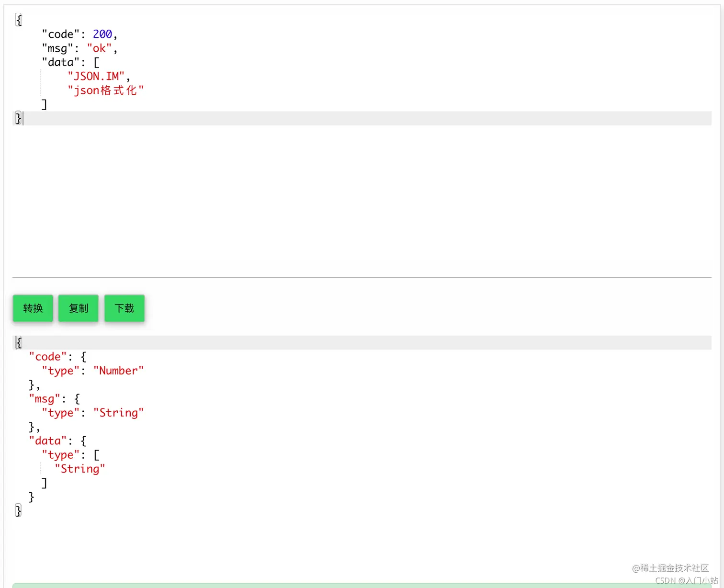Click the "data" key in output schema
This screenshot has width=724, height=588.
[x=47, y=441]
